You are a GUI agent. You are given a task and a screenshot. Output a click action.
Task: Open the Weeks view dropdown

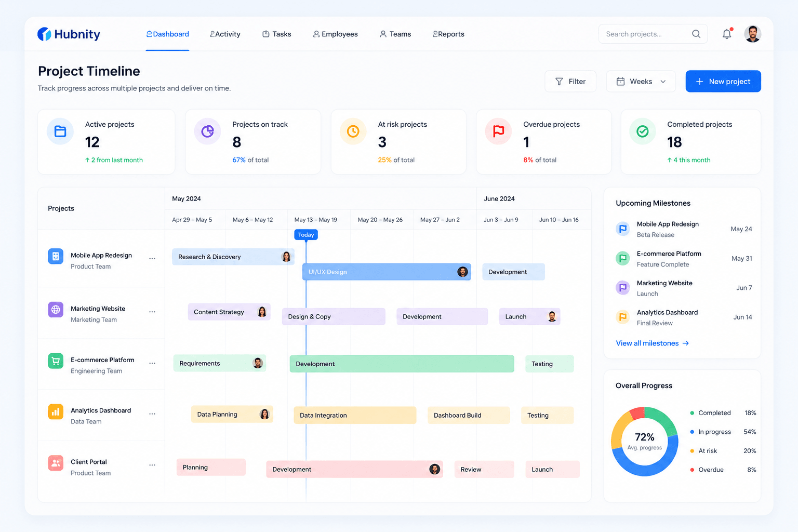point(641,82)
